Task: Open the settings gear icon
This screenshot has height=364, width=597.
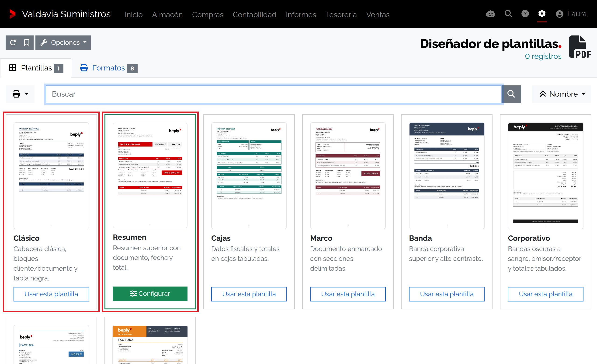Action: tap(542, 14)
